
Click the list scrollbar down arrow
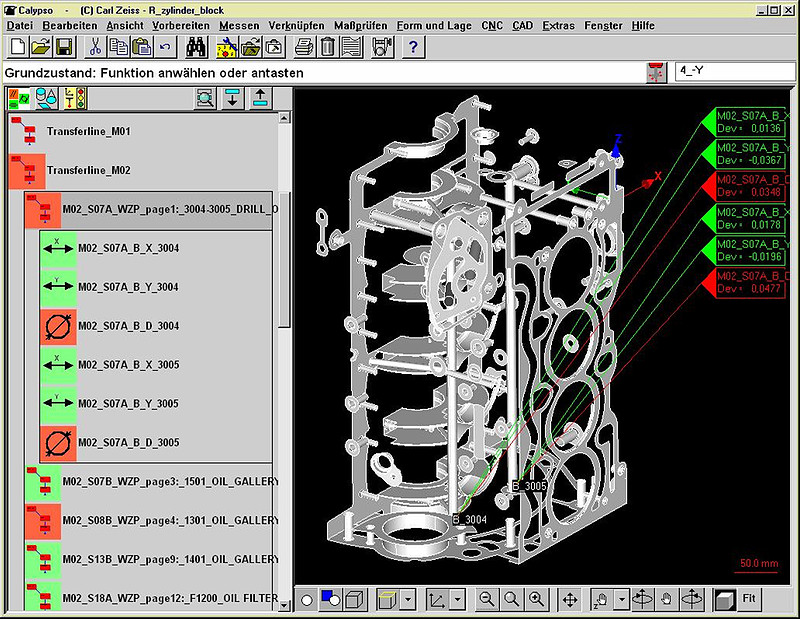(285, 605)
